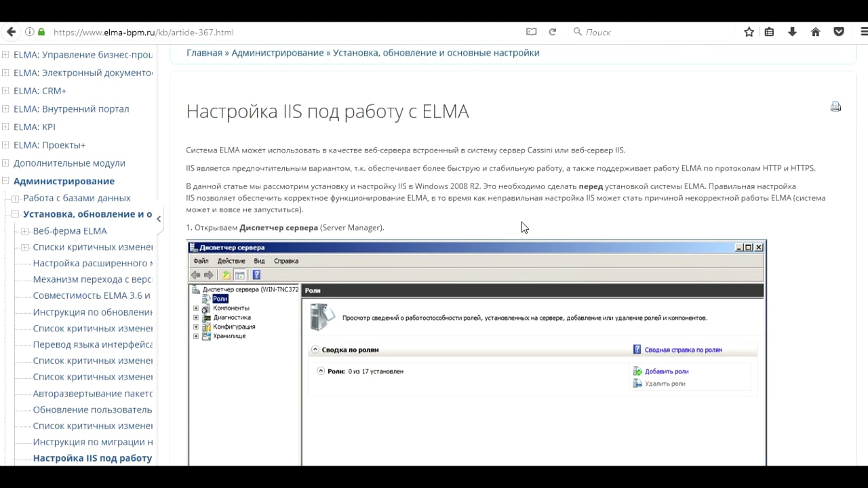Click the Pocket save icon
Viewport: 868px width, 488px height.
pos(839,32)
